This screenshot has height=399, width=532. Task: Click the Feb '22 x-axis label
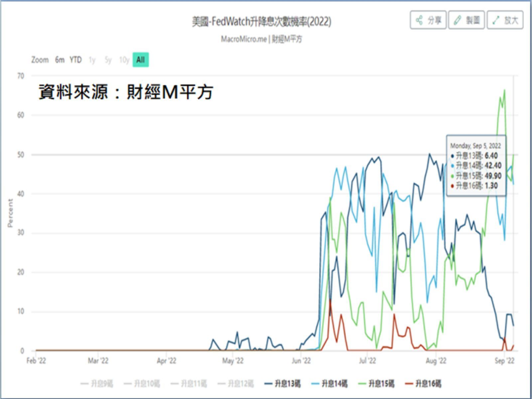(x=36, y=361)
